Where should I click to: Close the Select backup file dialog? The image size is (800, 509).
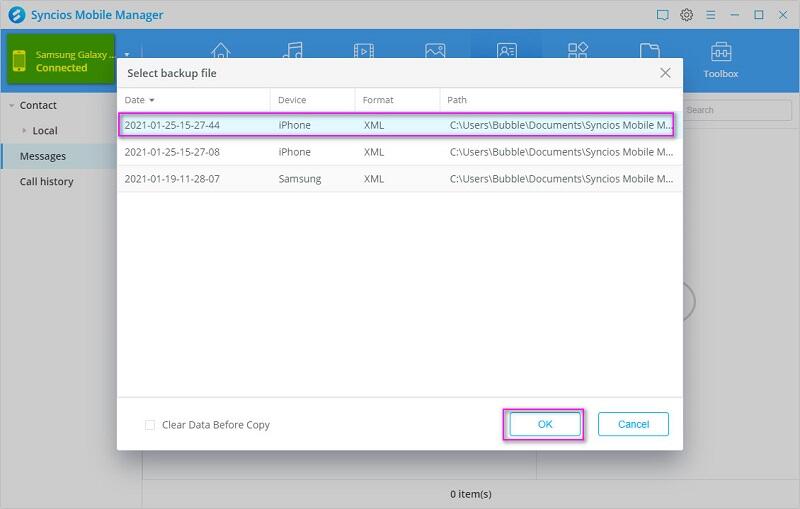click(x=665, y=73)
